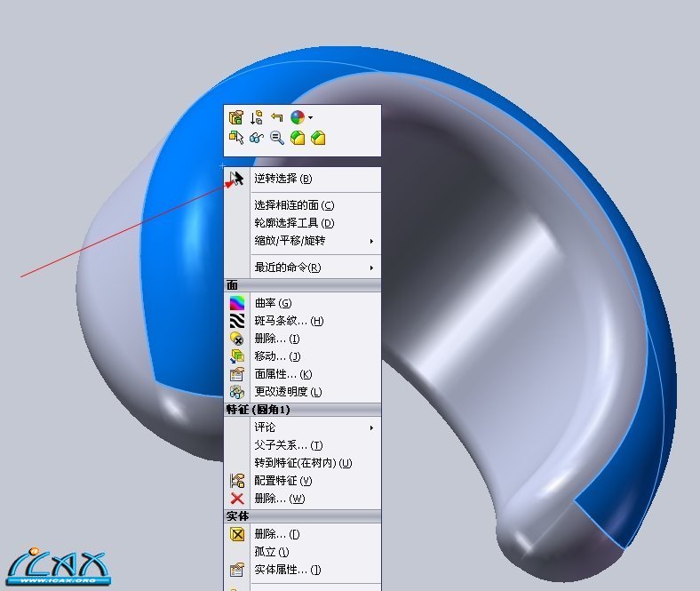Screen dimensions: 700x591
Task: Click the Edit Feature icon in context toolbar
Action: click(235, 117)
